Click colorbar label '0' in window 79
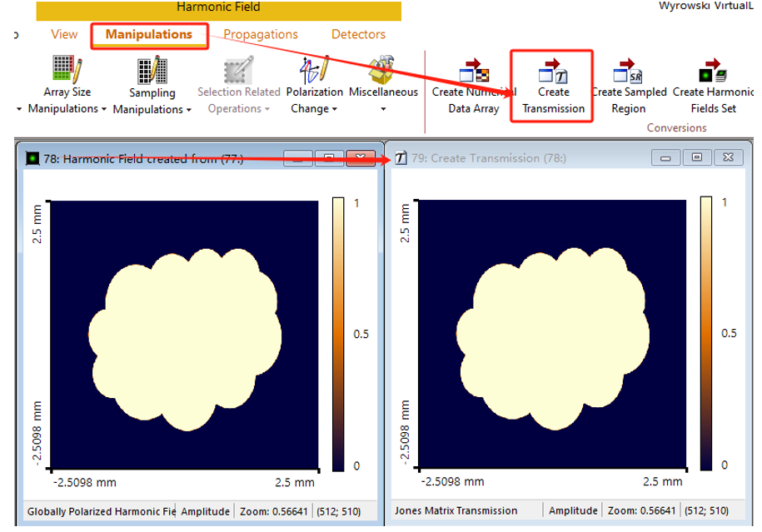 [x=724, y=465]
